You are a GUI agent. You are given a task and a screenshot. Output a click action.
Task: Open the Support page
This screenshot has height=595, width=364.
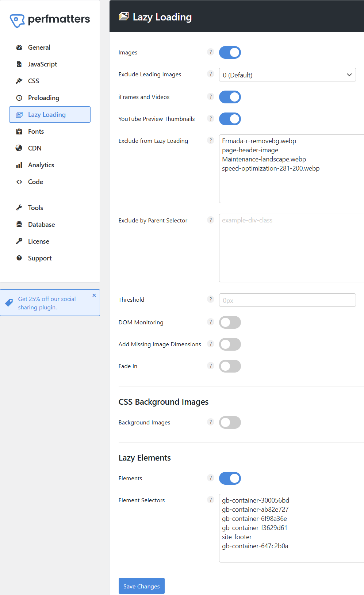(x=50, y=258)
